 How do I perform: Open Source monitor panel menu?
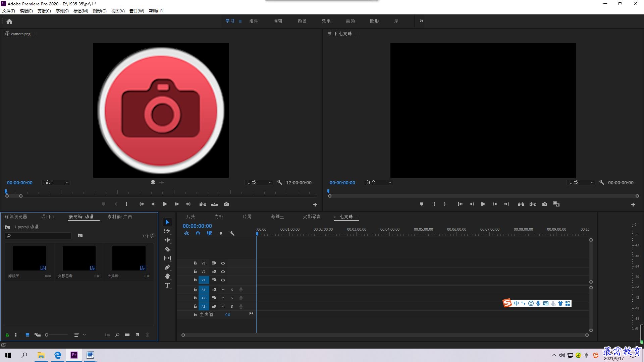[x=36, y=34]
